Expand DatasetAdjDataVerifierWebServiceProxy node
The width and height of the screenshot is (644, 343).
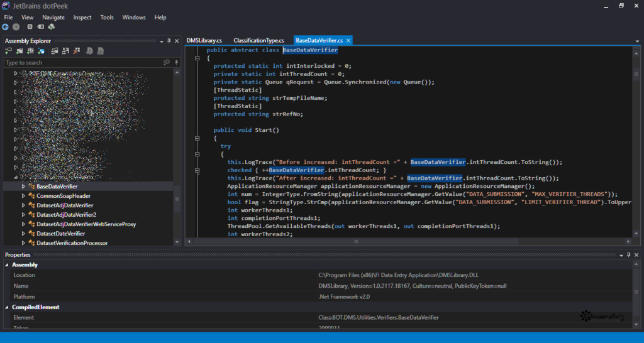[x=23, y=224]
